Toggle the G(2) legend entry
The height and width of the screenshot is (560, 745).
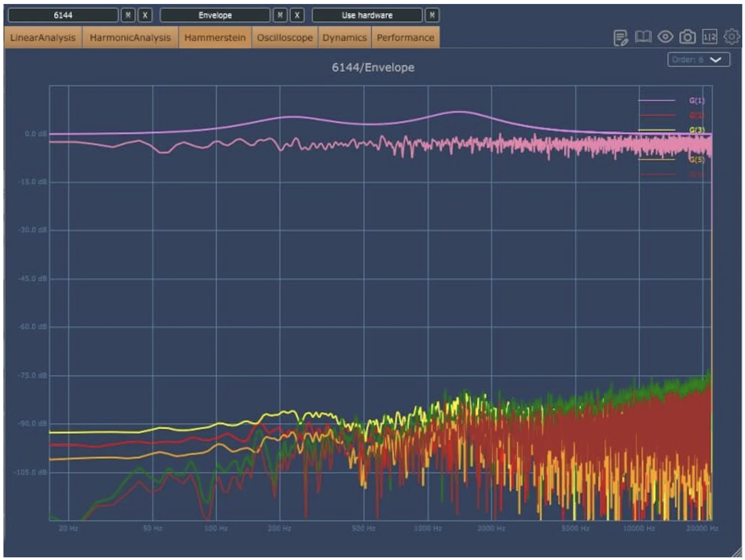click(x=671, y=115)
